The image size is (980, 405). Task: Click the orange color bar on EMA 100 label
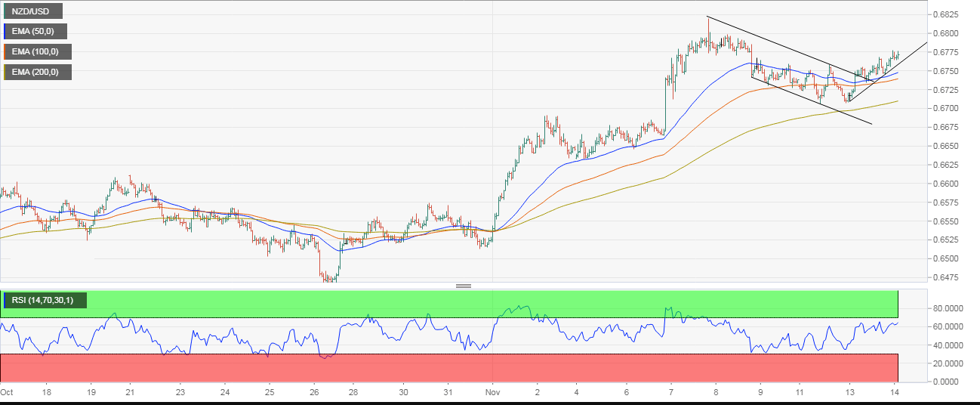pos(5,52)
